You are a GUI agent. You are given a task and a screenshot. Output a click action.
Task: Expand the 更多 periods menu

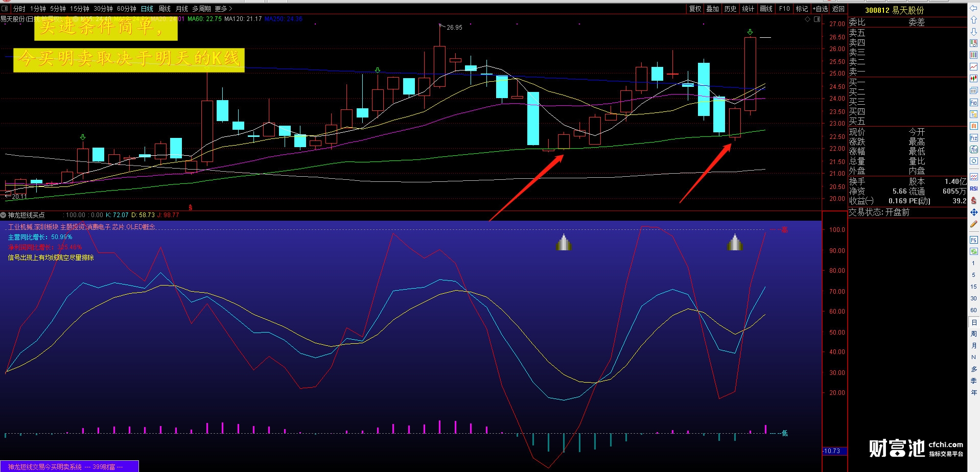223,9
